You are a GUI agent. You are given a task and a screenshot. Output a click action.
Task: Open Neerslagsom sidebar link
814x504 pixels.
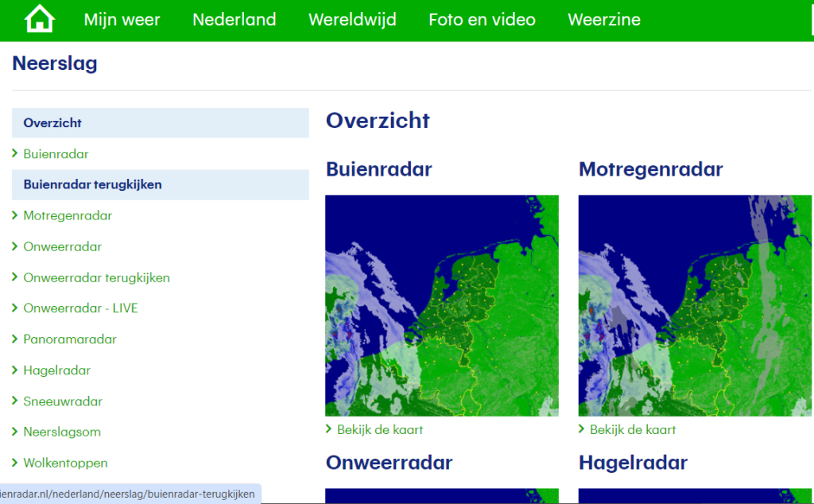tap(62, 432)
